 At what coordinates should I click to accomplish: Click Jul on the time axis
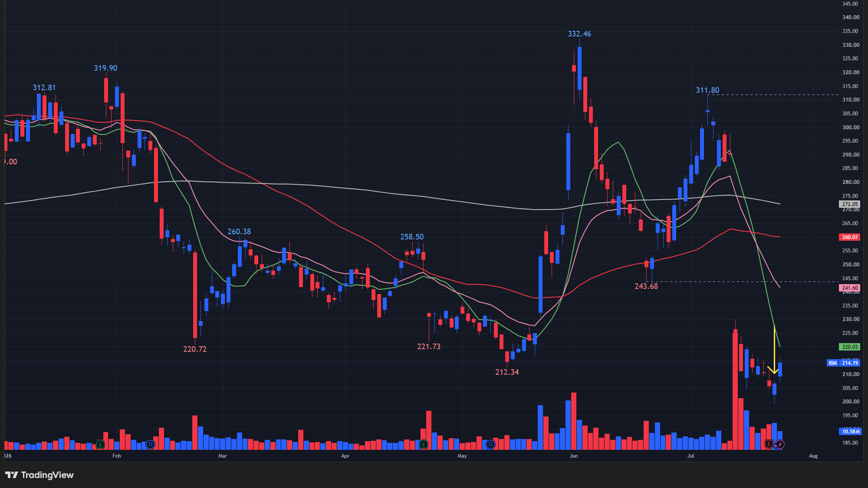coord(691,456)
